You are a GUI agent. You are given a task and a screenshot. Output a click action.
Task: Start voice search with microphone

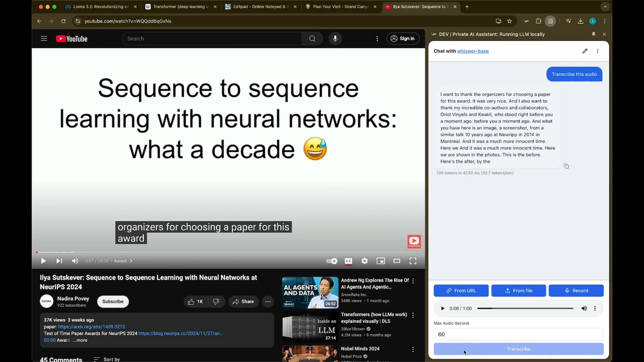(335, 39)
